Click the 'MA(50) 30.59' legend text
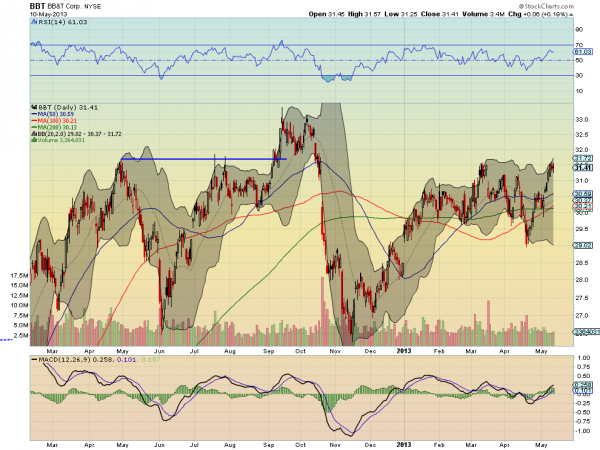Viewport: 600px width, 450px height. pyautogui.click(x=56, y=114)
